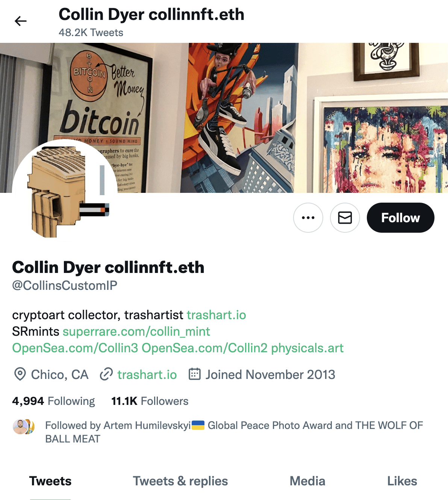Open the trashart.io link in bio

(x=216, y=315)
